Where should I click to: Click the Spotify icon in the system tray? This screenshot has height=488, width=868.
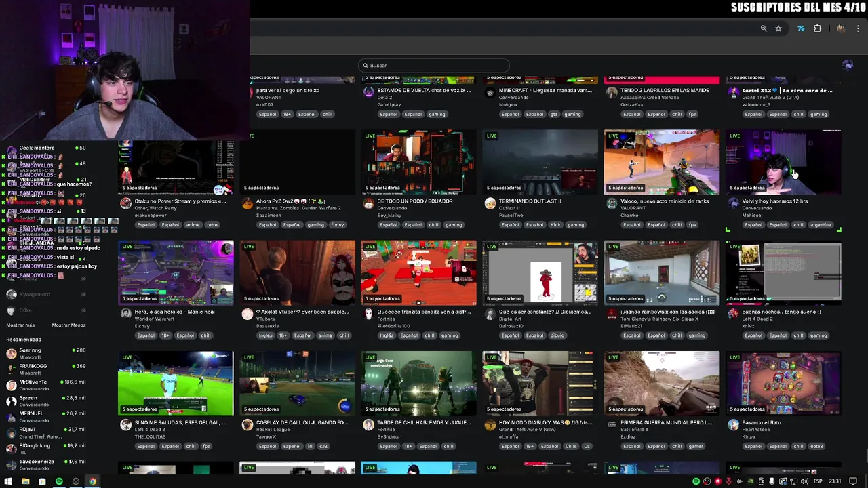pyautogui.click(x=696, y=481)
